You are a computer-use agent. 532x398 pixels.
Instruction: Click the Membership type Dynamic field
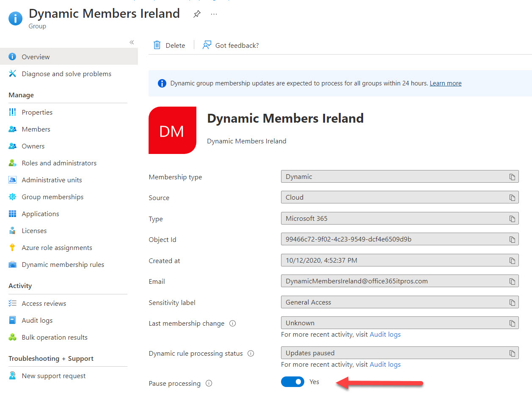(400, 177)
